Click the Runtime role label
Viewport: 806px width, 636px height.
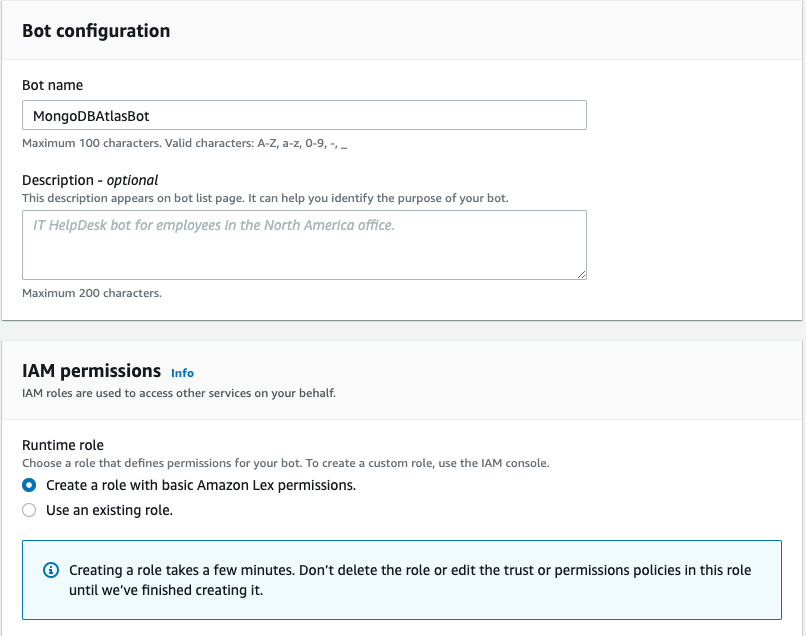point(63,445)
